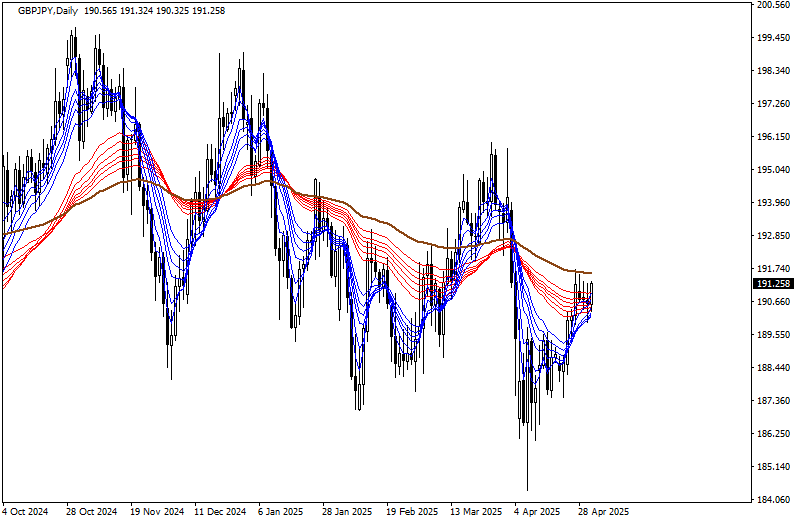
Task: Click the 190.660 price axis label
Action: (773, 302)
